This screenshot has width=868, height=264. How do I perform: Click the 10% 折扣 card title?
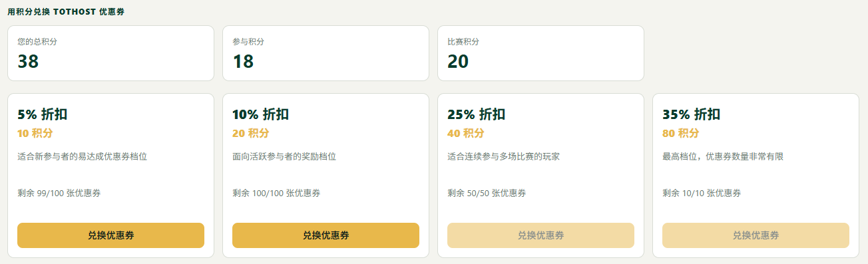(x=260, y=114)
